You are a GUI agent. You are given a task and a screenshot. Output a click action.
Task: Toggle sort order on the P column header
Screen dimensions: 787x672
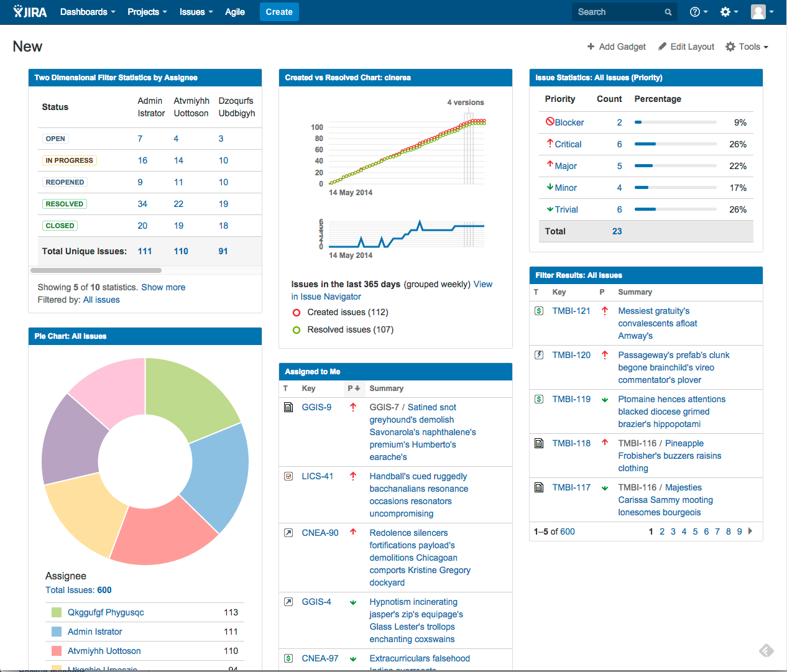click(x=354, y=388)
